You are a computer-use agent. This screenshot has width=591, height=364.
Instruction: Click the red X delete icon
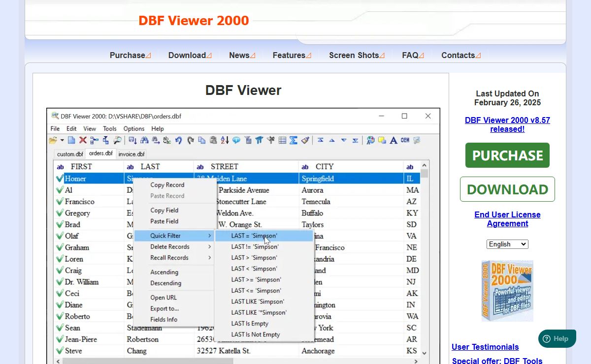(83, 140)
